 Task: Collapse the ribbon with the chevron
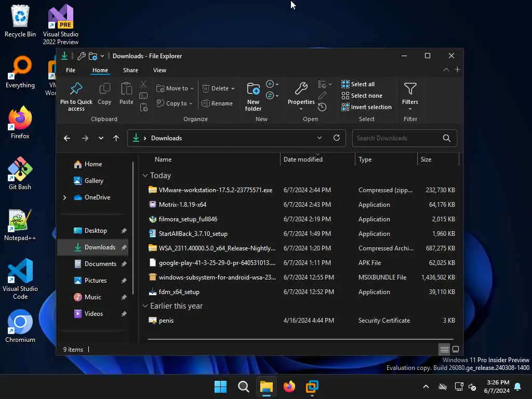[x=446, y=70]
